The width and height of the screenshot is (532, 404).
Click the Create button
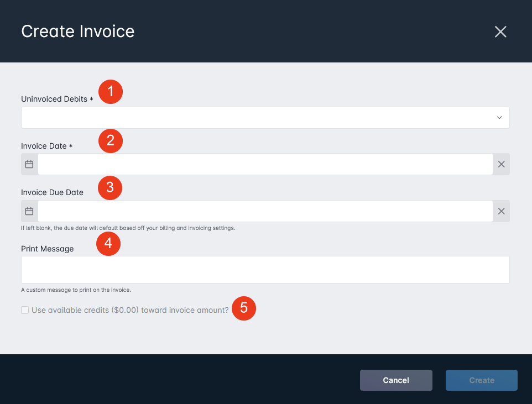pos(482,380)
